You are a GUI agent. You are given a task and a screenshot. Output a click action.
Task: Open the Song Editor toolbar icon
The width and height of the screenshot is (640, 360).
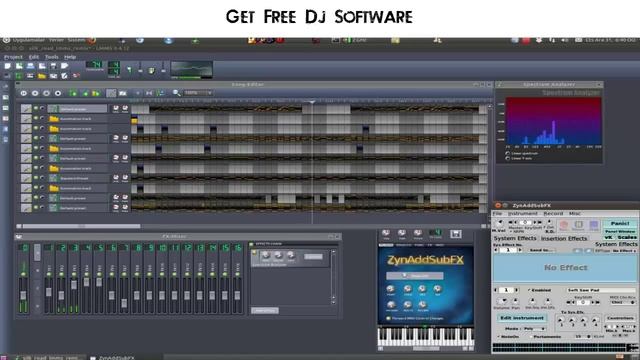pos(7,76)
